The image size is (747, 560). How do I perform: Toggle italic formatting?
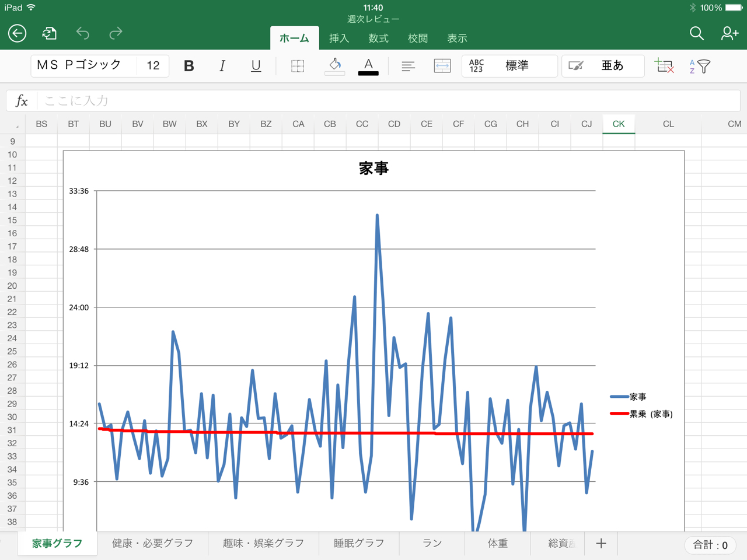222,66
